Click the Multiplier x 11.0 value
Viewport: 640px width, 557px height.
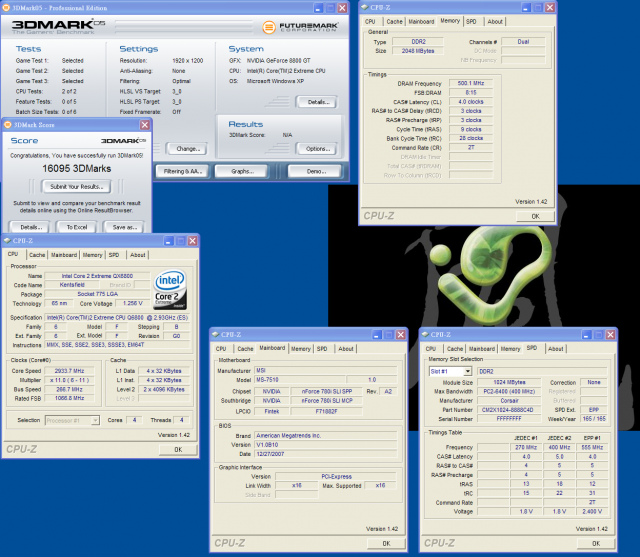pyautogui.click(x=69, y=380)
